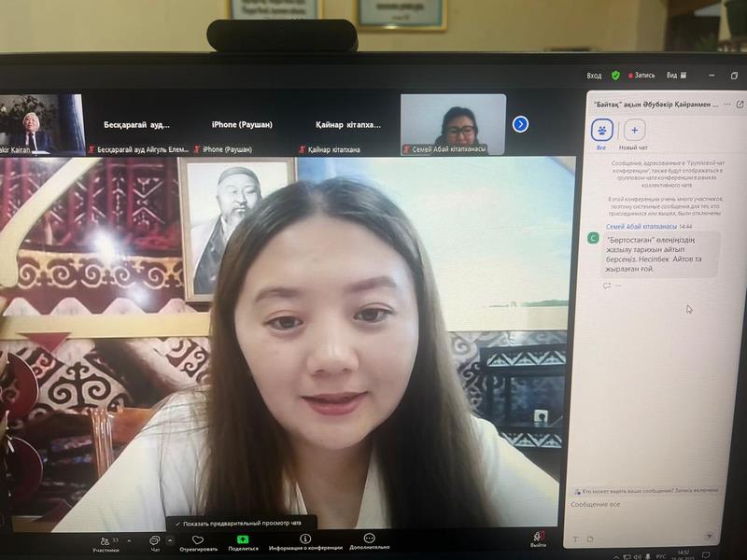This screenshot has width=747, height=560.
Task: Open Информация о конференции info
Action: [305, 541]
